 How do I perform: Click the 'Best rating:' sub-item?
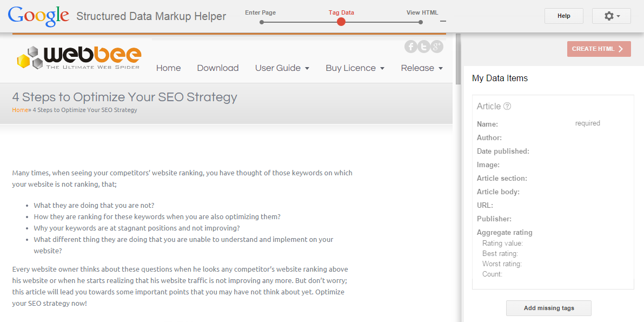click(x=500, y=254)
